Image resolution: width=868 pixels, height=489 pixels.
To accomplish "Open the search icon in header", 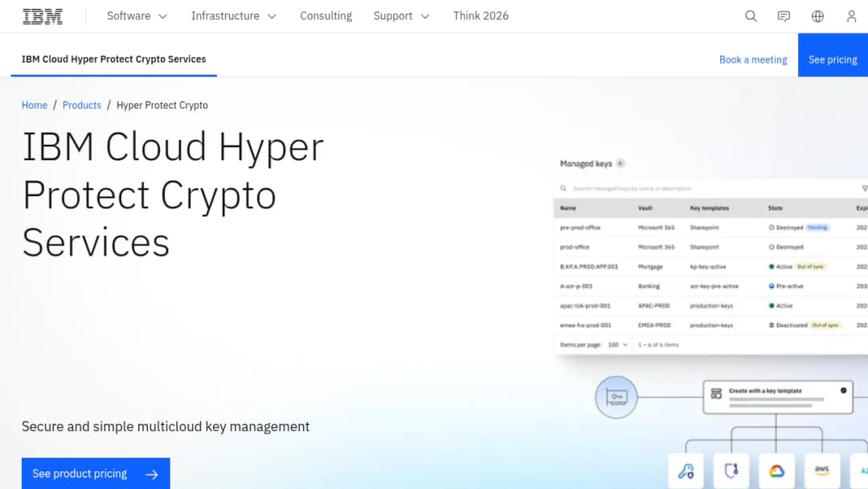I will point(751,16).
